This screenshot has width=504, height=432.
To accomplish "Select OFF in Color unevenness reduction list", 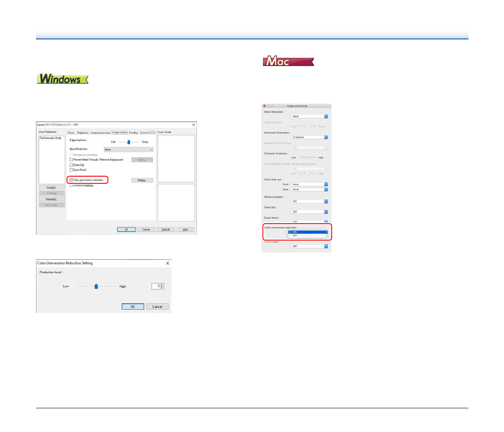I will tap(295, 235).
